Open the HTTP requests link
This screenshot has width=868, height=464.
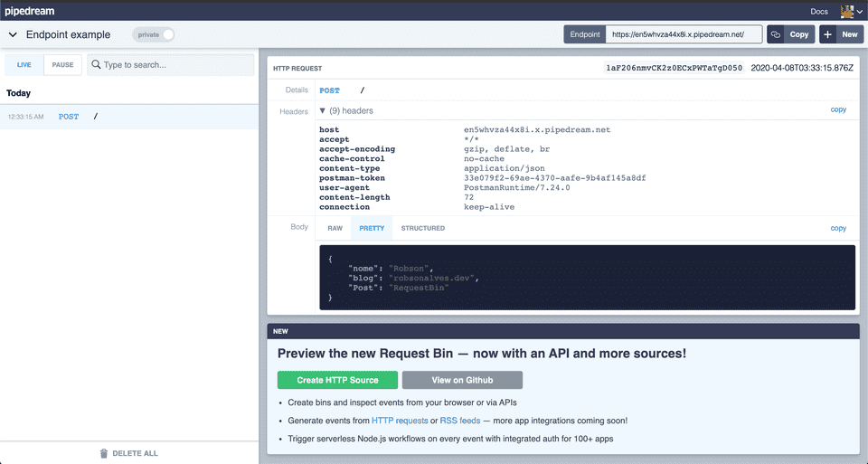coord(400,421)
